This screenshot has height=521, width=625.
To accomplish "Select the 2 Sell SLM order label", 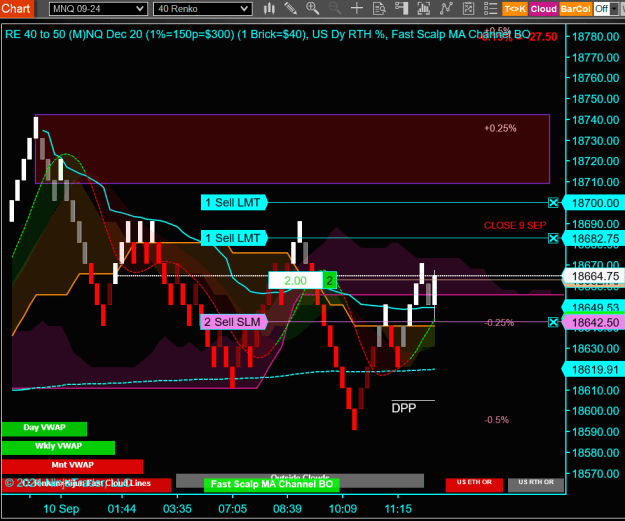I will point(233,322).
